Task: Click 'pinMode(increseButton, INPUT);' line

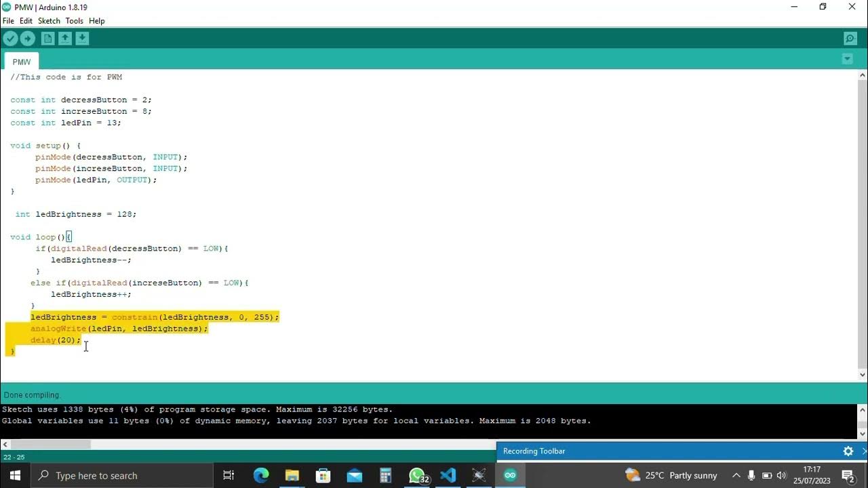Action: click(111, 168)
